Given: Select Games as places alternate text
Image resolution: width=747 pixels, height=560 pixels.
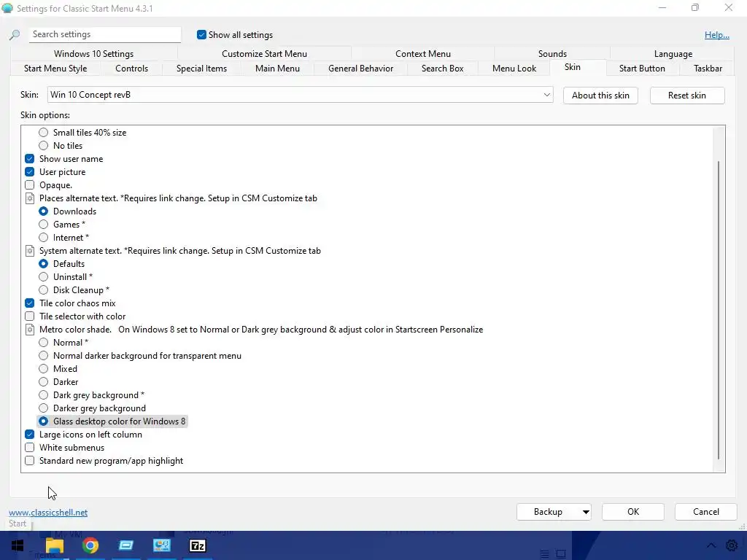Looking at the screenshot, I should (43, 225).
